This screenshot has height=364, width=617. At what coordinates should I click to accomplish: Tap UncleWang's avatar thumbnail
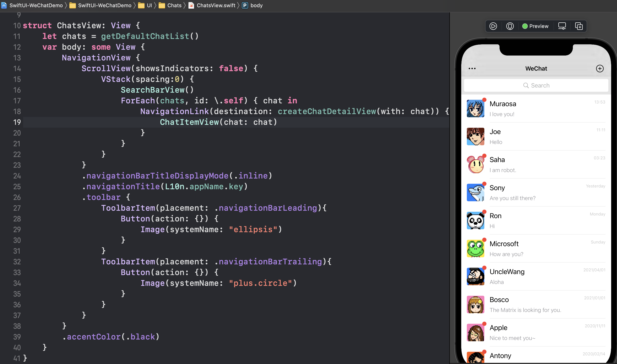475,277
